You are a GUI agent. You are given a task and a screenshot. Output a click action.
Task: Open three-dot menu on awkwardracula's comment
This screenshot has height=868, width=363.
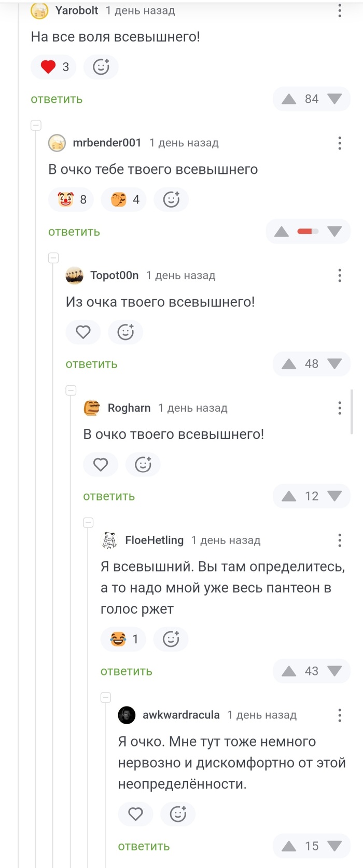coord(340,715)
